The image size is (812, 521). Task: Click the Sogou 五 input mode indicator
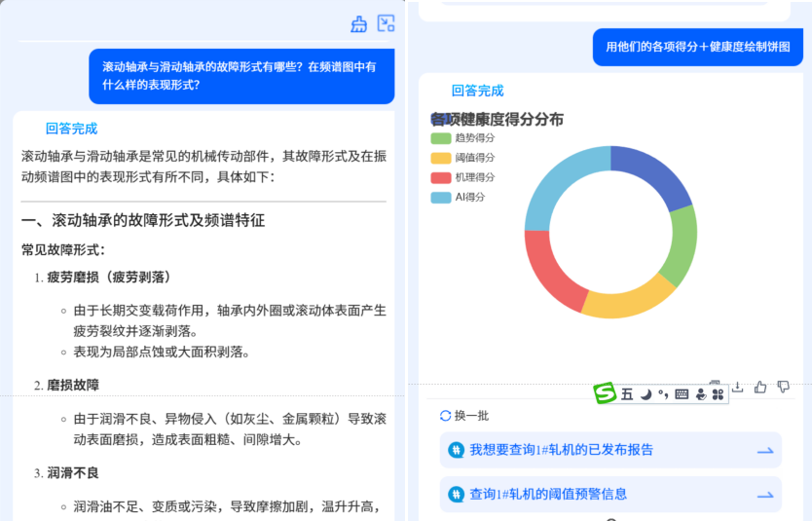click(x=627, y=394)
